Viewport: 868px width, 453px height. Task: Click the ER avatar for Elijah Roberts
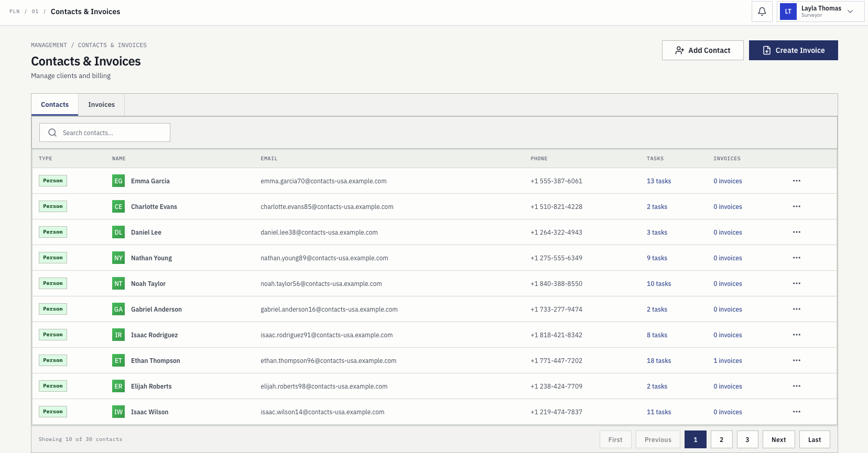tap(118, 386)
